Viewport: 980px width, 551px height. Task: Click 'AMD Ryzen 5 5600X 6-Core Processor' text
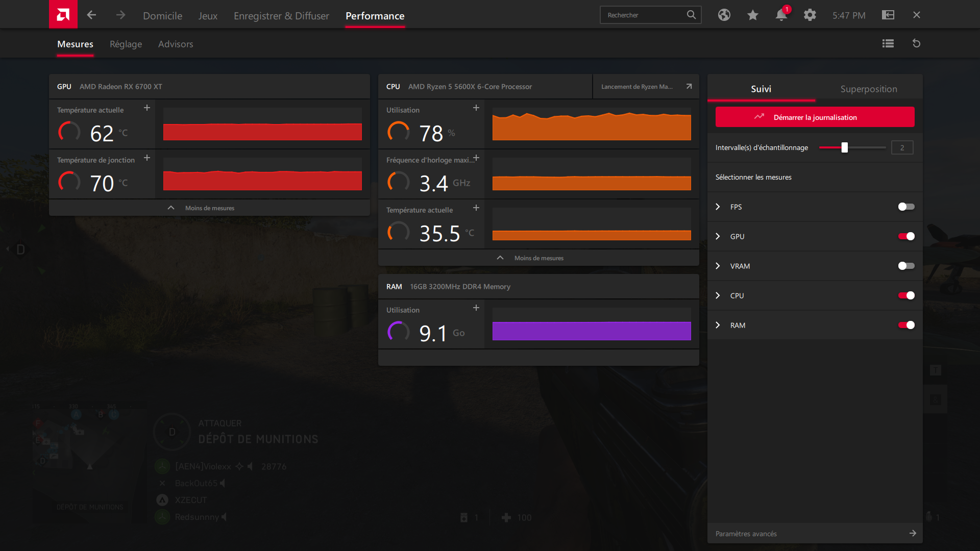(x=470, y=86)
